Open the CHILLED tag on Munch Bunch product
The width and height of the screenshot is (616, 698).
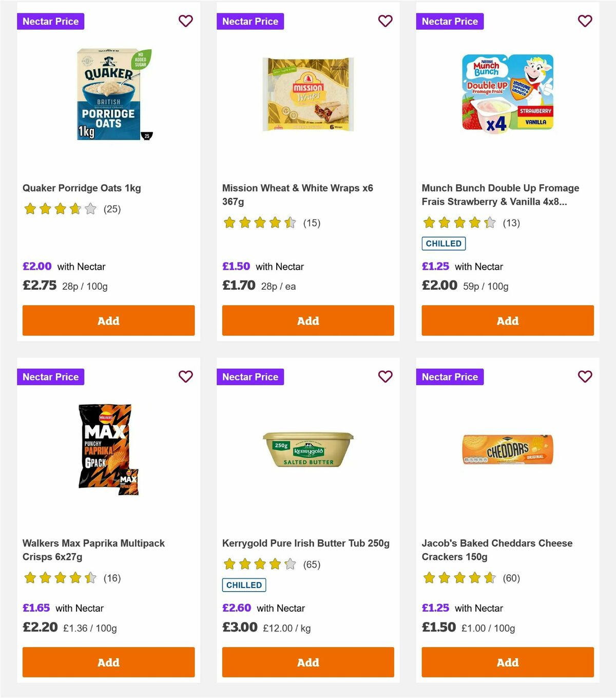tap(444, 243)
